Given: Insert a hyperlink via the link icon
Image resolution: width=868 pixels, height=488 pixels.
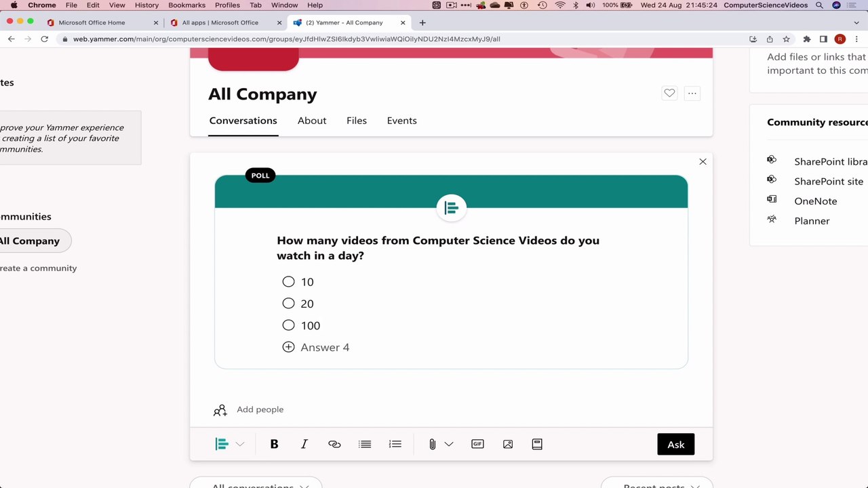Looking at the screenshot, I should click(x=334, y=444).
